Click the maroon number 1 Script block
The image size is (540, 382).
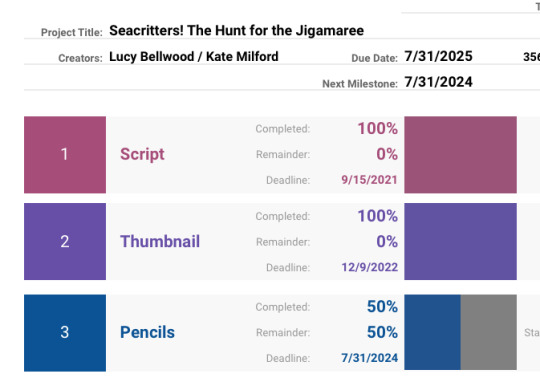click(x=65, y=155)
